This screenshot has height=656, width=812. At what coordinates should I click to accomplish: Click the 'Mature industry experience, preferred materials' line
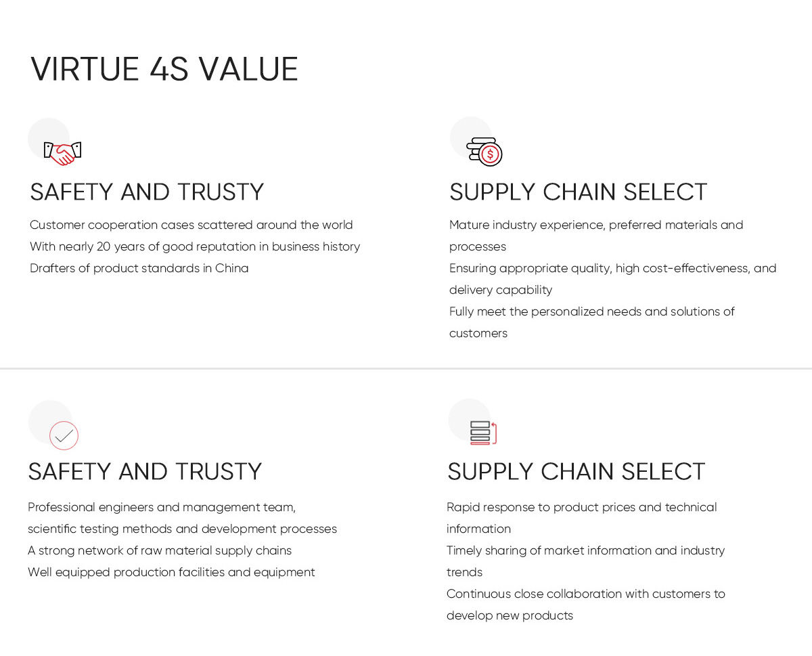tap(595, 225)
